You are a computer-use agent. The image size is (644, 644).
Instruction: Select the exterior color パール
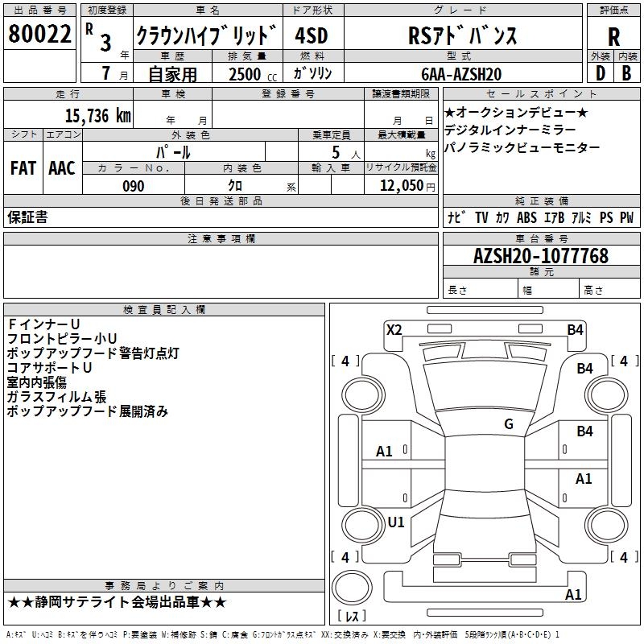(x=173, y=152)
